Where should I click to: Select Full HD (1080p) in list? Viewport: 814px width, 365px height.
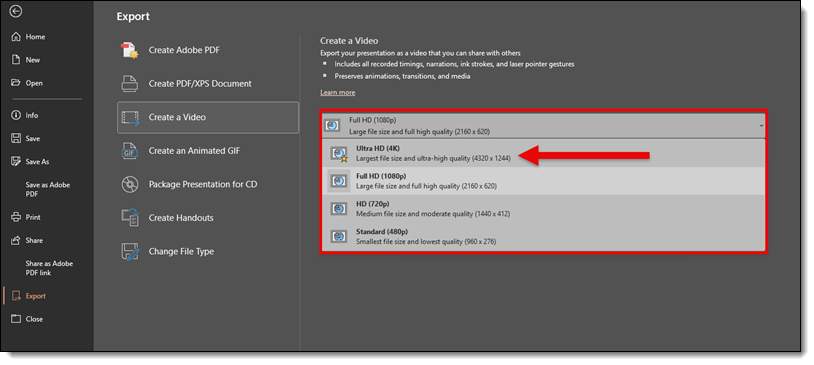click(x=544, y=181)
